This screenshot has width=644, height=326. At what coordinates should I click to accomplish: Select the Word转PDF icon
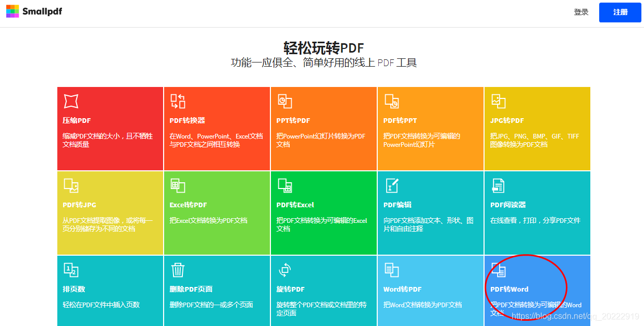[391, 270]
